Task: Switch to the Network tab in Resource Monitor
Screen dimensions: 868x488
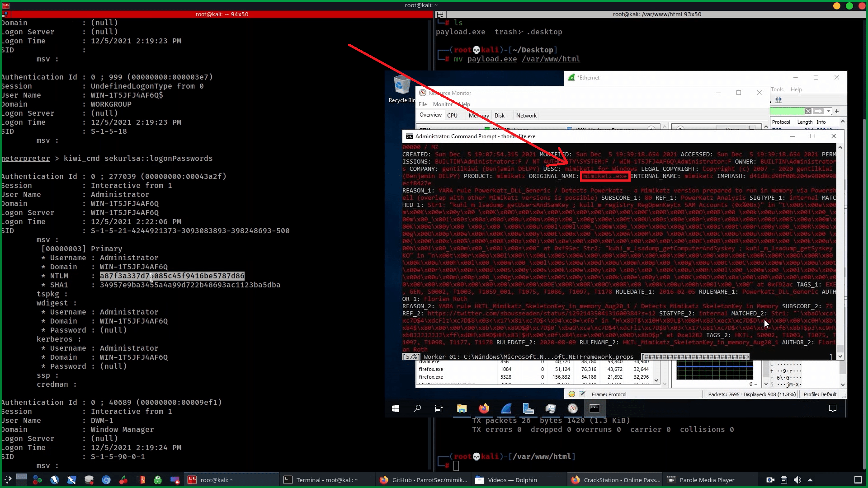Action: 526,116
